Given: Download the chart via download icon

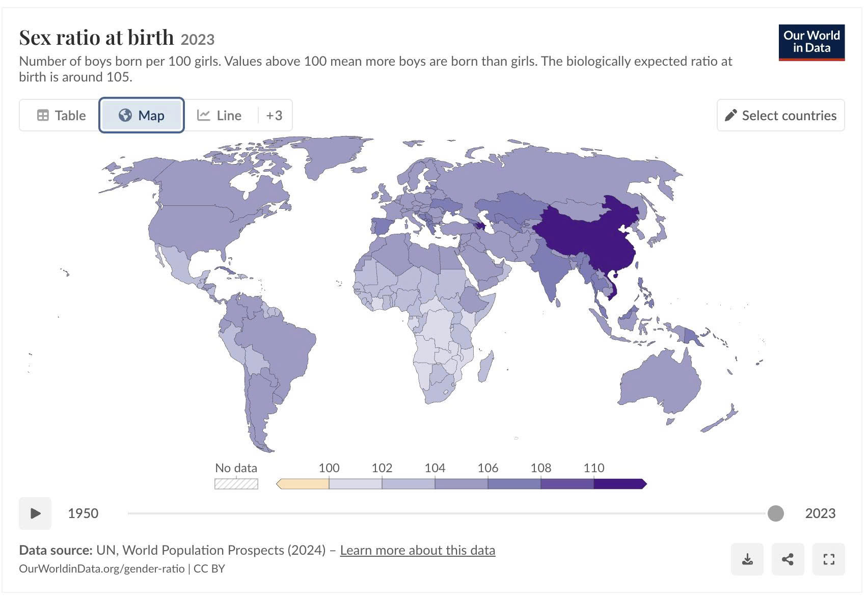Looking at the screenshot, I should (747, 559).
